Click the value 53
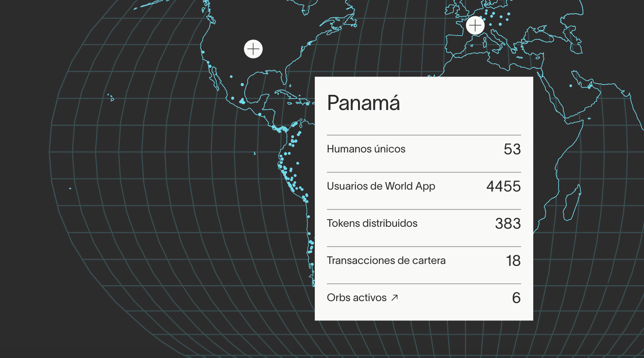Image resolution: width=644 pixels, height=358 pixels. [512, 149]
